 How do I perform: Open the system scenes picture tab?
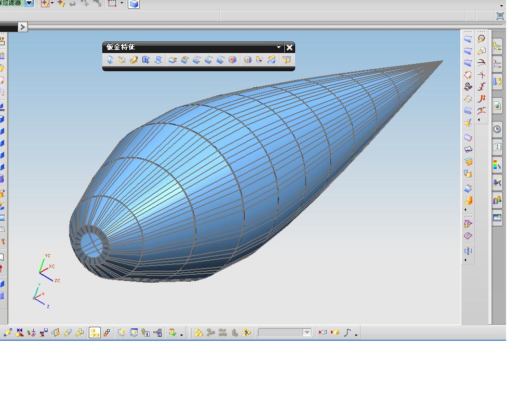pyautogui.click(x=497, y=218)
